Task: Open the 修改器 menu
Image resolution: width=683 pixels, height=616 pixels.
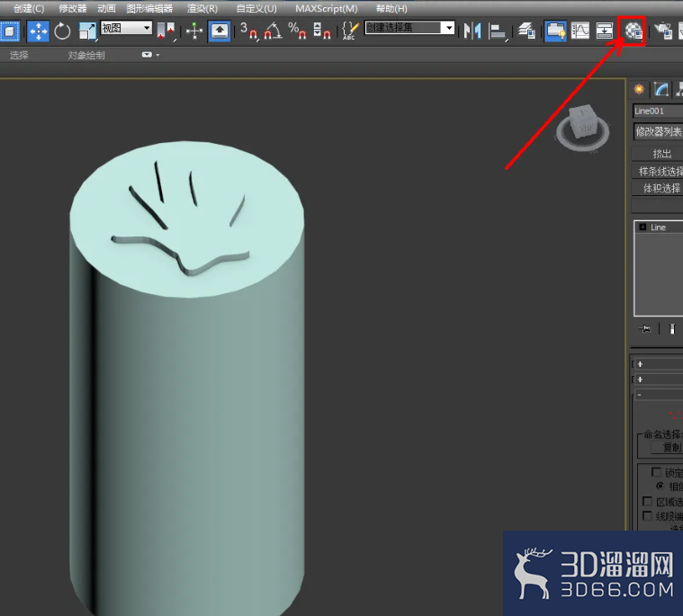Action: [x=73, y=9]
